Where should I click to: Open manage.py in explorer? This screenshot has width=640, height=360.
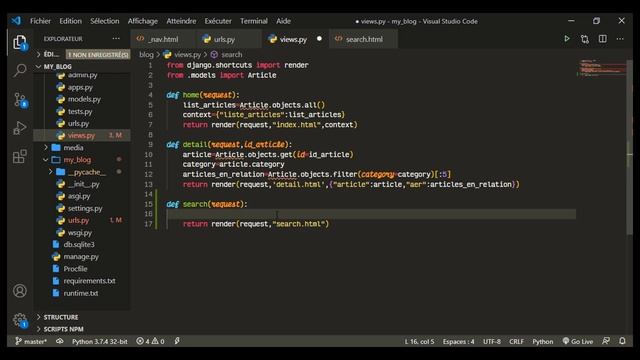coord(81,256)
